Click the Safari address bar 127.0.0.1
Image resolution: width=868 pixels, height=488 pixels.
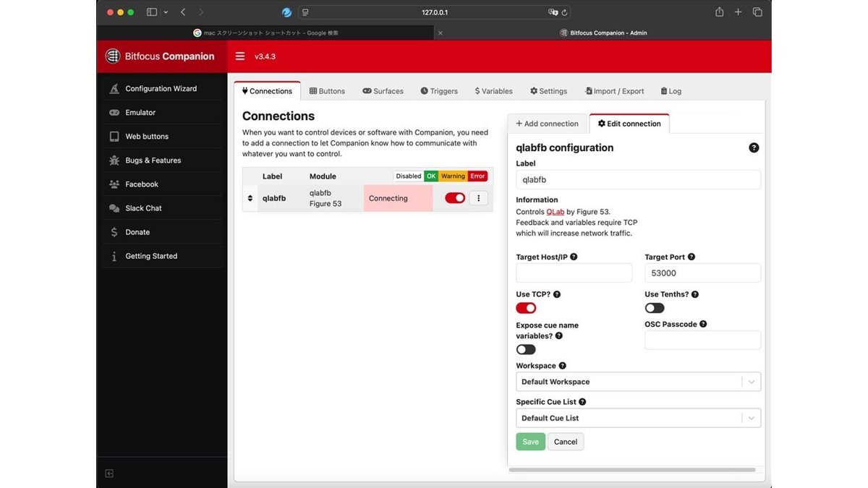(435, 12)
